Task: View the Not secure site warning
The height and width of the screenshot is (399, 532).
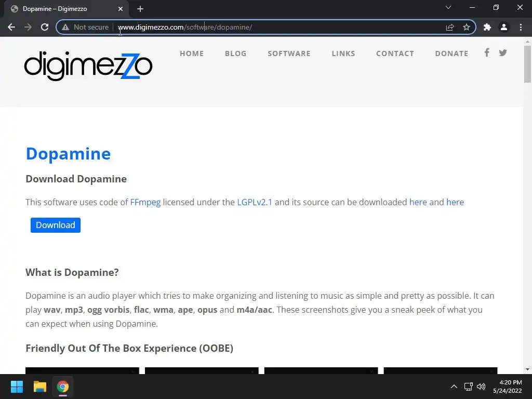Action: coord(86,27)
